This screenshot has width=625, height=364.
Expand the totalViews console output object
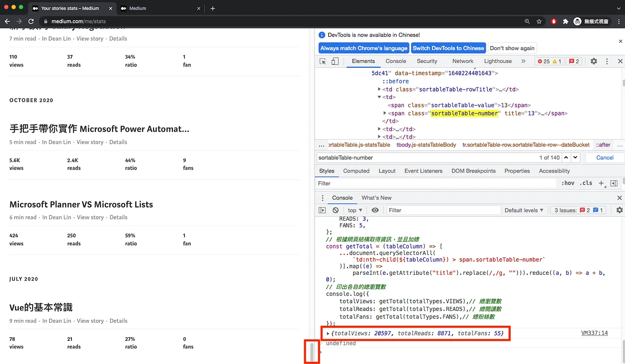(x=328, y=333)
